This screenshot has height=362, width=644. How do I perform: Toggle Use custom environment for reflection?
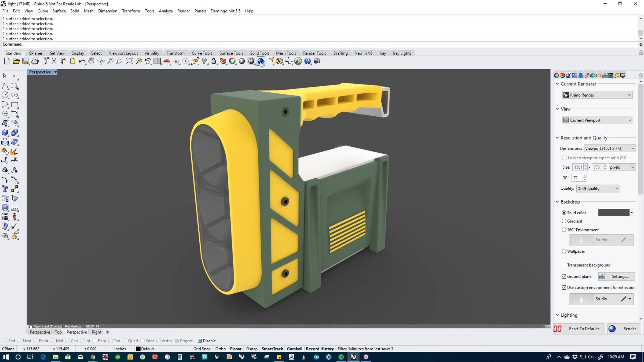click(564, 287)
